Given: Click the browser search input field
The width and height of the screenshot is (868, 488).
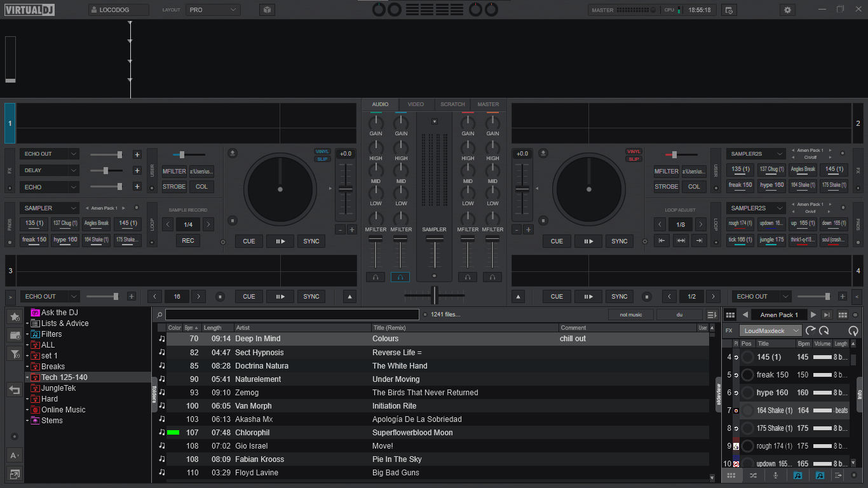Looking at the screenshot, I should 292,315.
